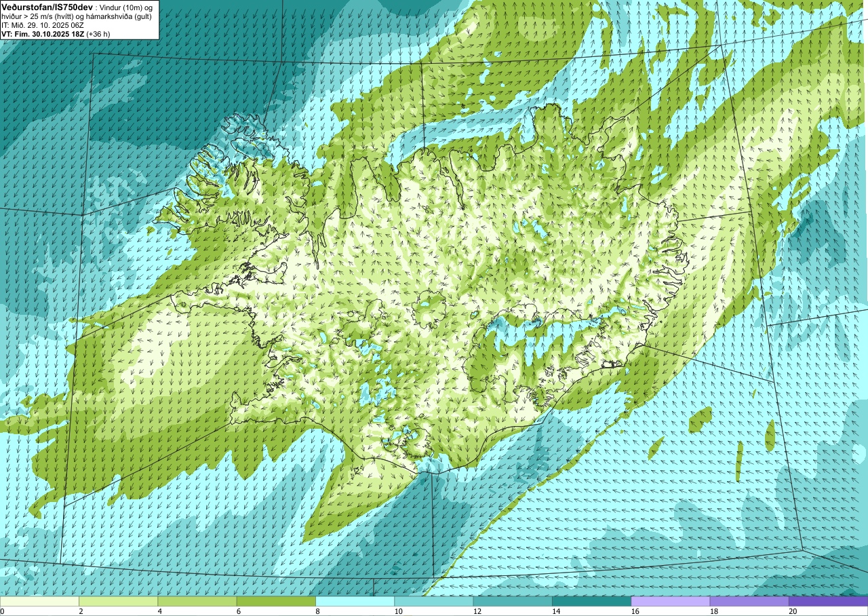Click the header line 'hviður > 25 m/s (hvítt)'
The image size is (868, 616).
(39, 16)
